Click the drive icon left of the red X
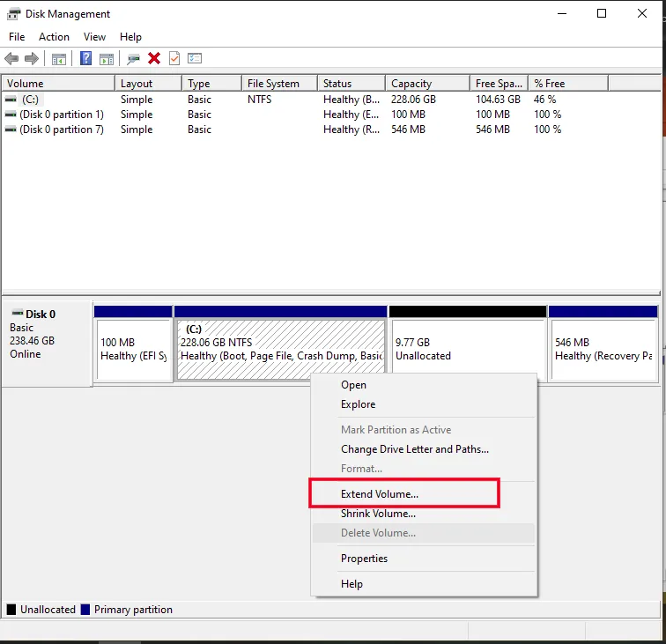666x644 pixels. pyautogui.click(x=133, y=59)
